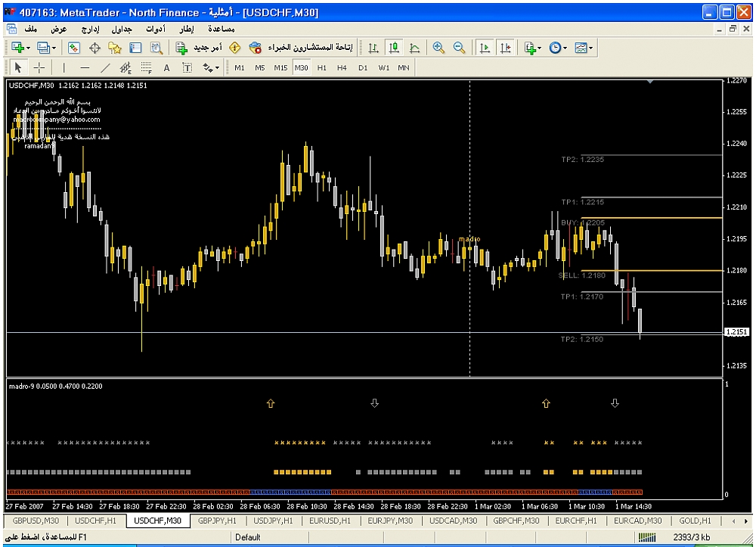Toggle chart shift button
Screen dimensions: 756x547
point(506,47)
